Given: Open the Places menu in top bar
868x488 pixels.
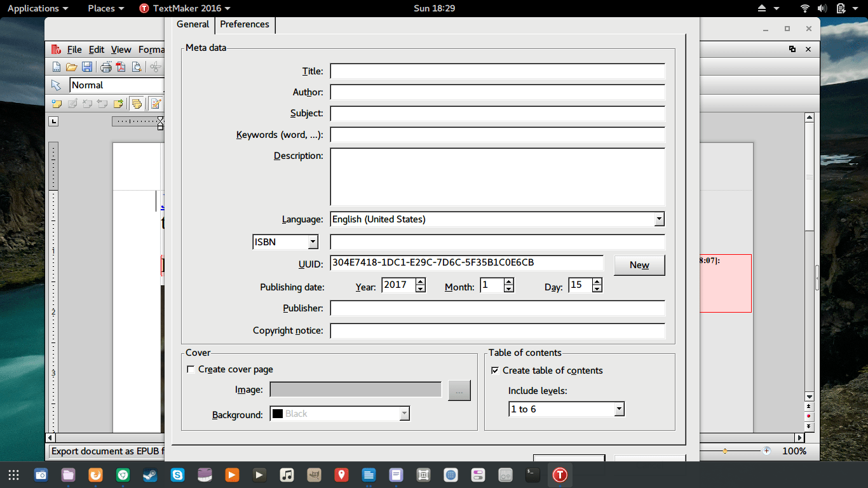Looking at the screenshot, I should (x=105, y=8).
